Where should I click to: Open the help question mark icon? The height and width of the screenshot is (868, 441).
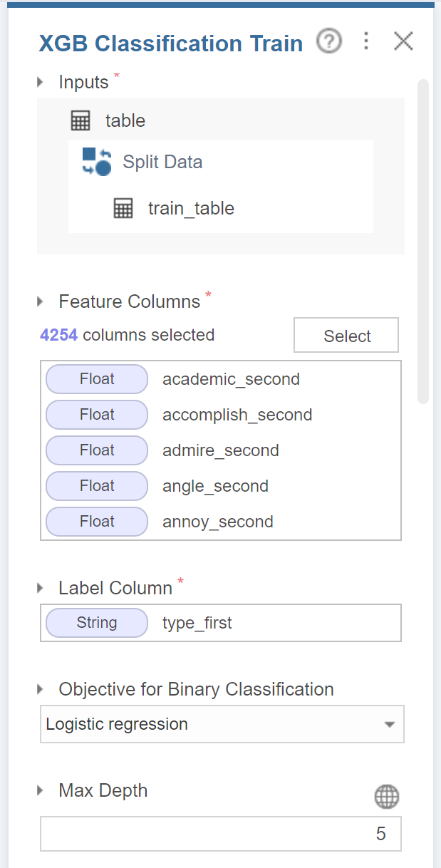point(328,42)
